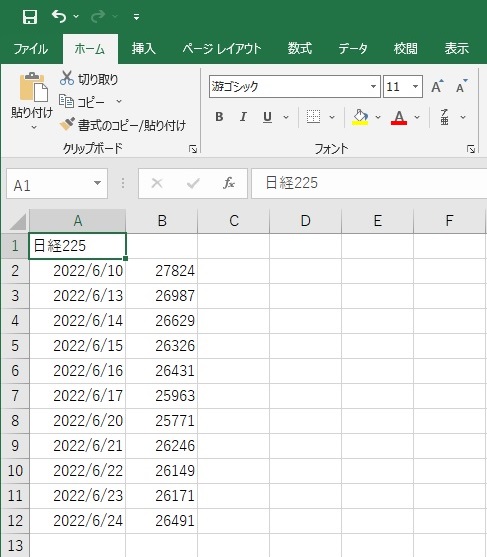
Task: Expand the font size dropdown arrow
Action: point(415,86)
